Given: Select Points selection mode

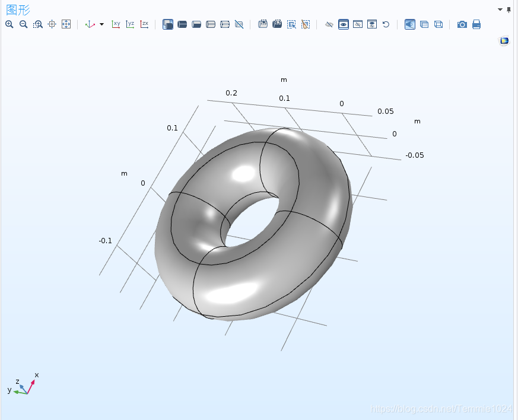Looking at the screenshot, I should pyautogui.click(x=225, y=24).
